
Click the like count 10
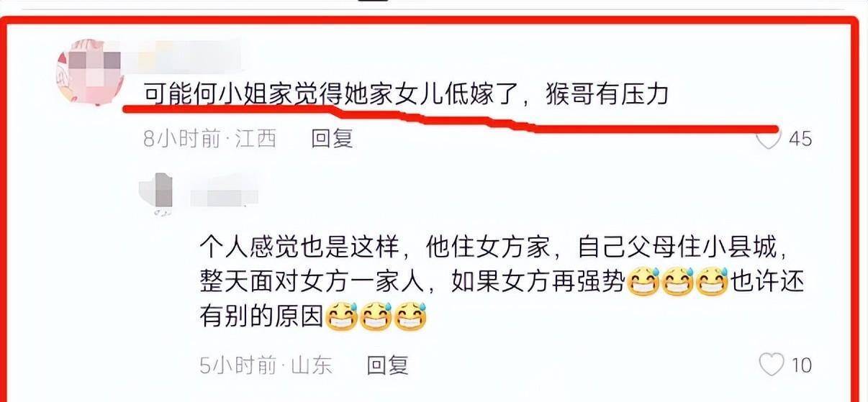tap(802, 365)
